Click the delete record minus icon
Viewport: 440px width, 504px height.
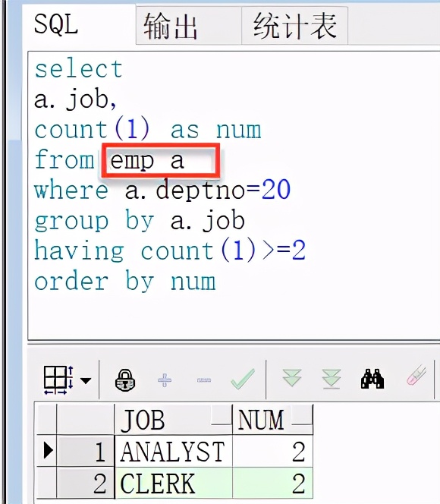tap(204, 380)
